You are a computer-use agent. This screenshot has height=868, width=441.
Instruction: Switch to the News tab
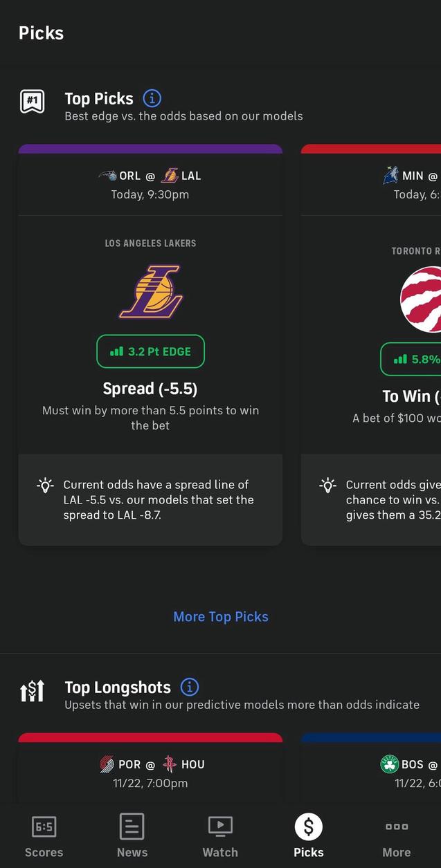[132, 835]
